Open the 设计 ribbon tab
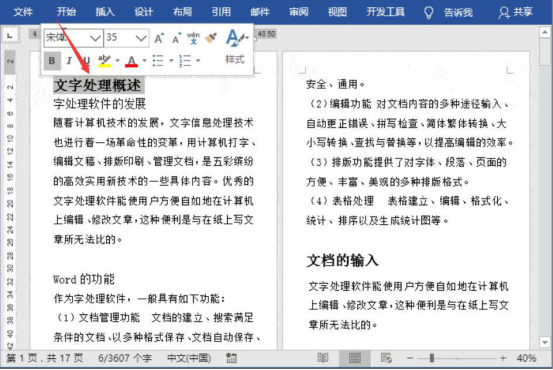Image resolution: width=553 pixels, height=370 pixels. pyautogui.click(x=144, y=12)
